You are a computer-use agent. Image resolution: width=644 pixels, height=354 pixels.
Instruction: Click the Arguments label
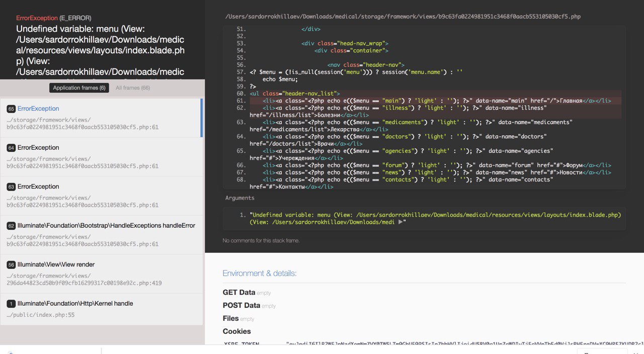pos(240,198)
